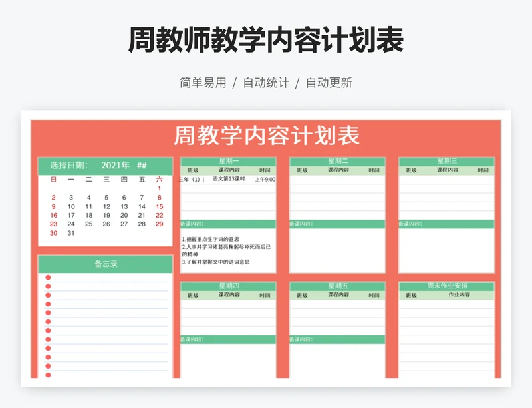Screen dimensions: 532x408
Task: Select the 语文第13课时 course cell
Action: (x=229, y=179)
